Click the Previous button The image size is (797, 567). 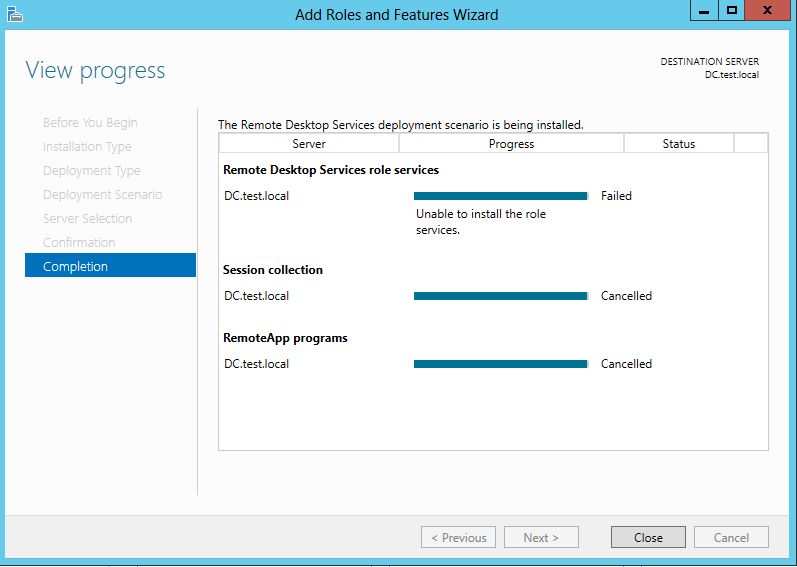458,537
